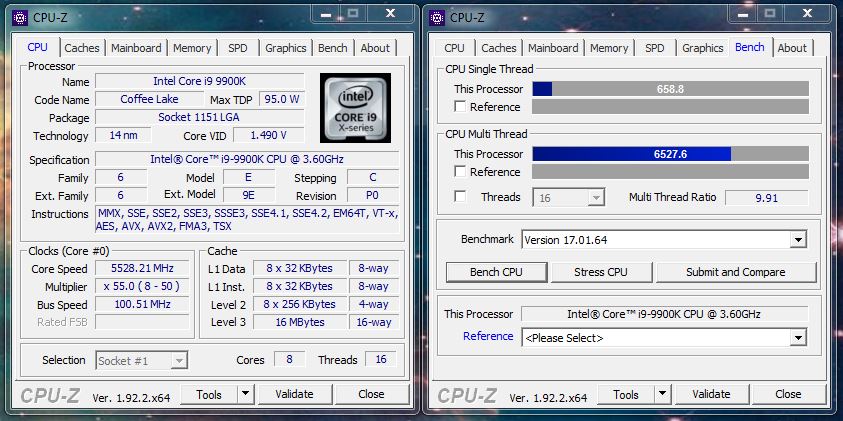Click Validate in the right window
This screenshot has width=843, height=421.
[711, 395]
